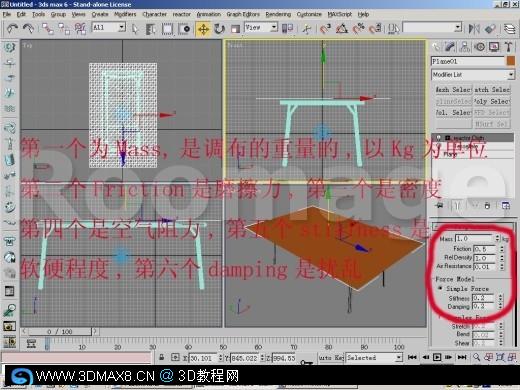Toggle the Selection Lock padlock icon
The image size is (520, 390).
point(162,357)
